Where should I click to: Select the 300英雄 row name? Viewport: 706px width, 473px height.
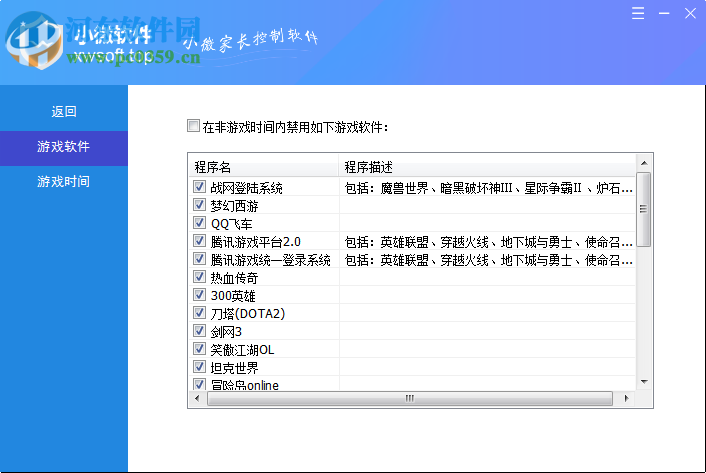point(233,296)
